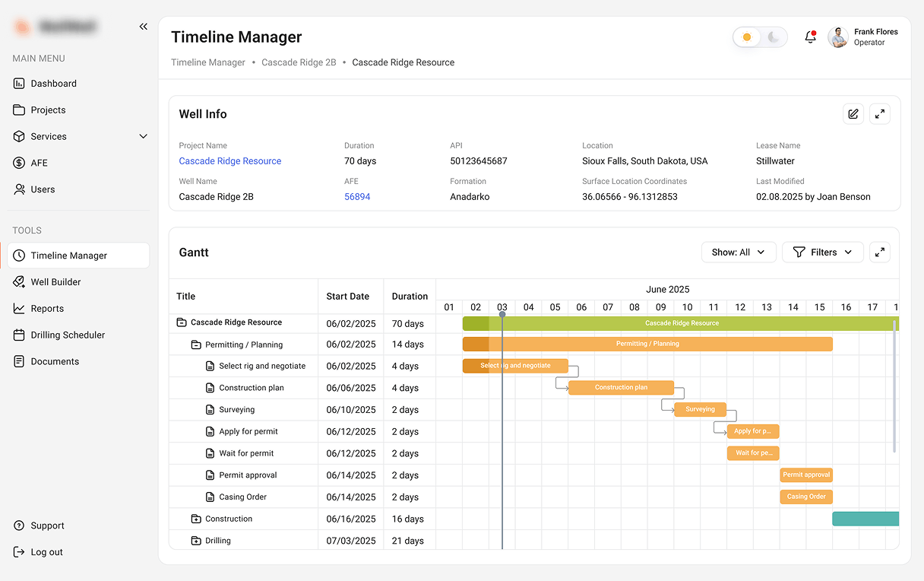Open AFE 56894 link in Well Info

point(357,196)
